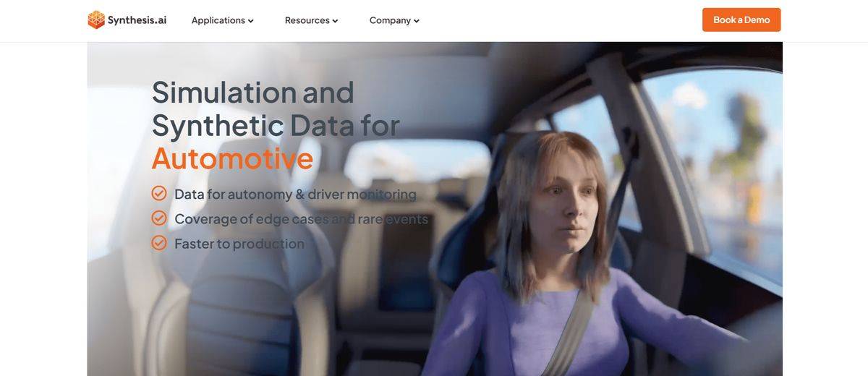Click the orange Automotive heading word
The width and height of the screenshot is (868, 376).
click(232, 158)
